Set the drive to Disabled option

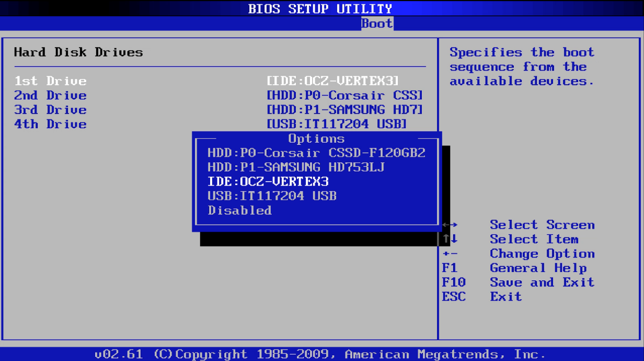tap(239, 210)
